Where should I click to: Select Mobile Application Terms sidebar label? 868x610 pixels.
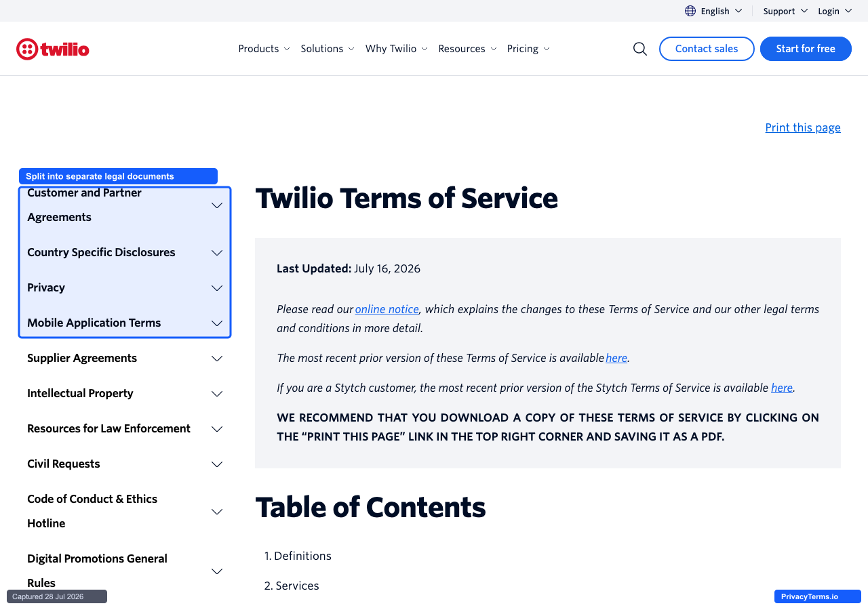coord(94,323)
